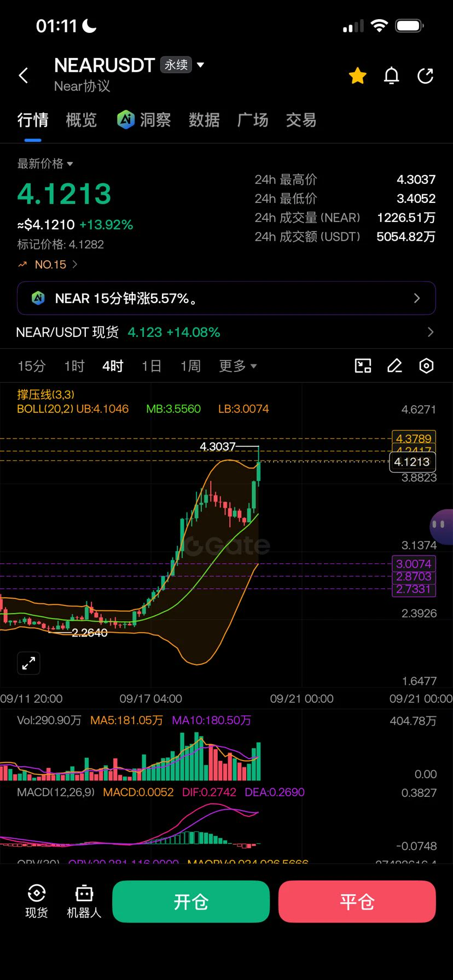Open price alert bell icon
Viewport: 453px width, 980px height.
(392, 75)
